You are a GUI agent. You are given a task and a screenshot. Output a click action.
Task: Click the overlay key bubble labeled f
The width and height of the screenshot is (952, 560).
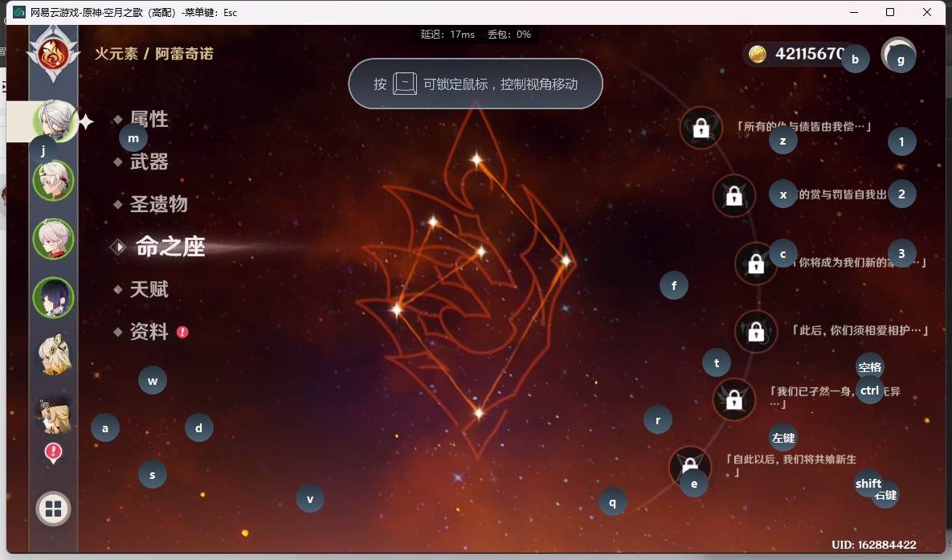[x=674, y=285]
